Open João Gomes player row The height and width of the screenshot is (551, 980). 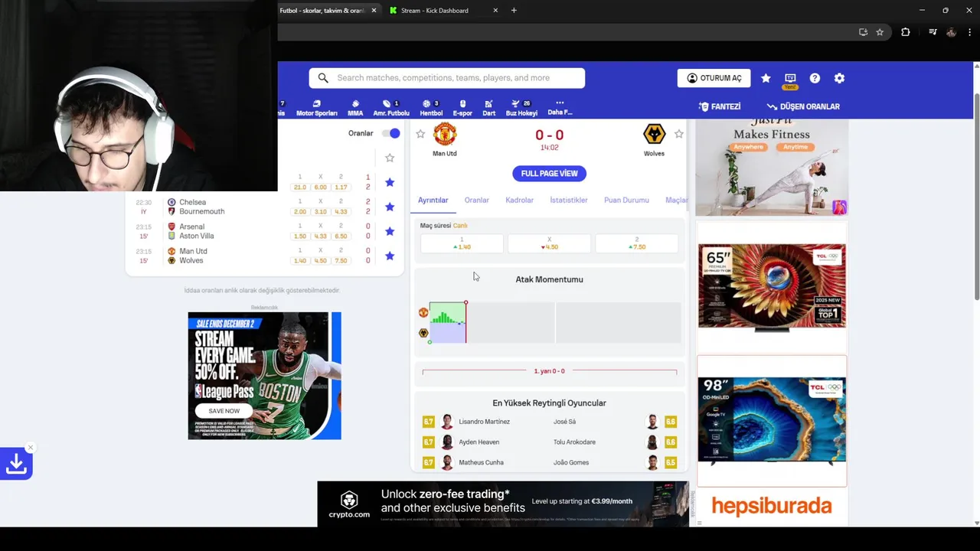coord(614,462)
